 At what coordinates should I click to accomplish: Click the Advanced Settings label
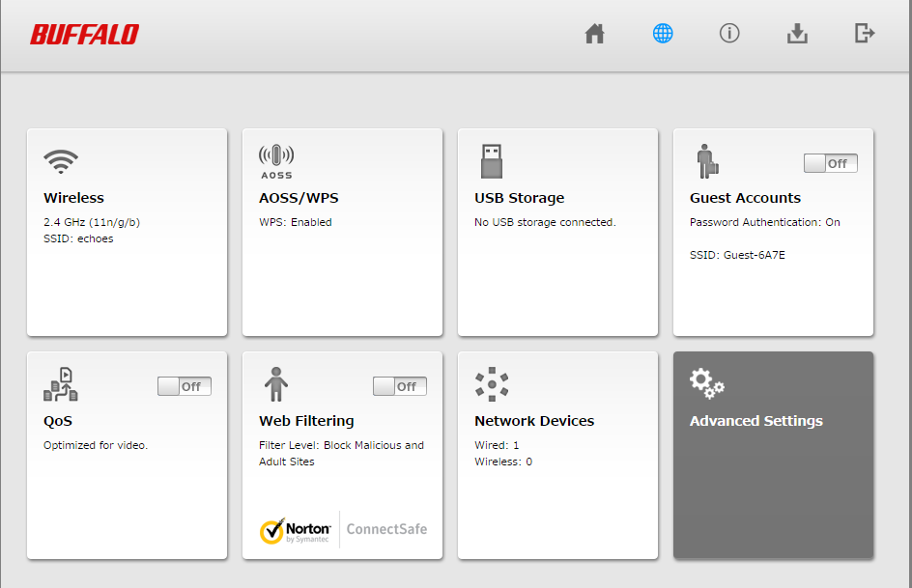755,421
